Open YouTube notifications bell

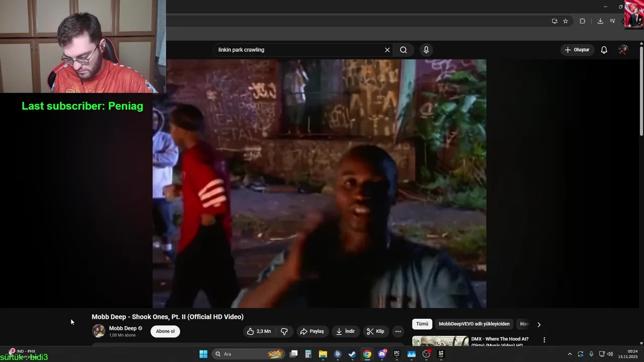pos(604,50)
